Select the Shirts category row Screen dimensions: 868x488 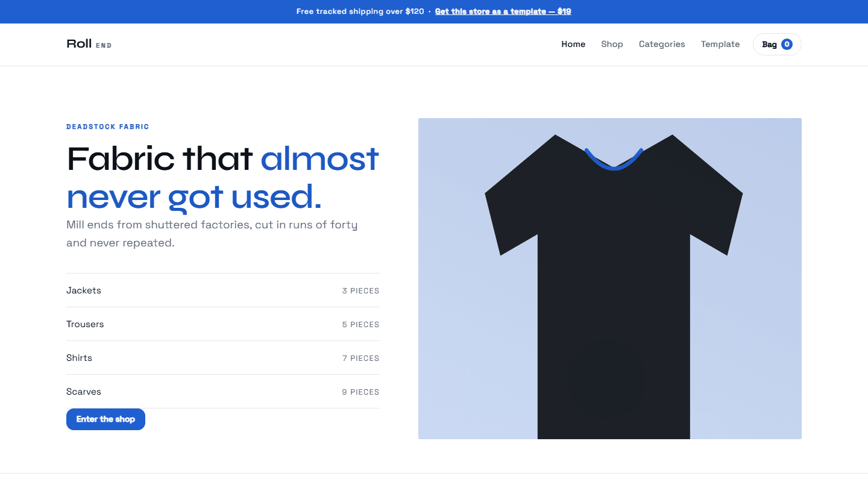(x=223, y=358)
